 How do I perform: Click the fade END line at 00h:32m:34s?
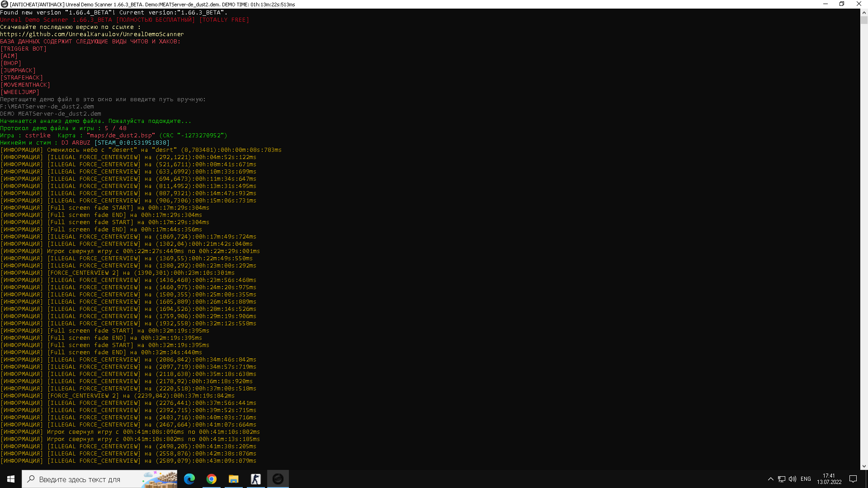point(101,352)
